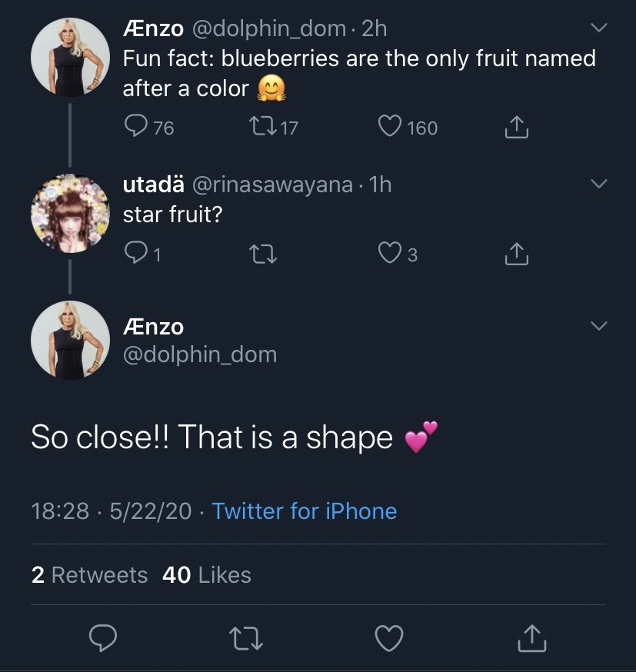Reply to the 'star fruit?' tweet
The width and height of the screenshot is (636, 672).
pyautogui.click(x=136, y=252)
